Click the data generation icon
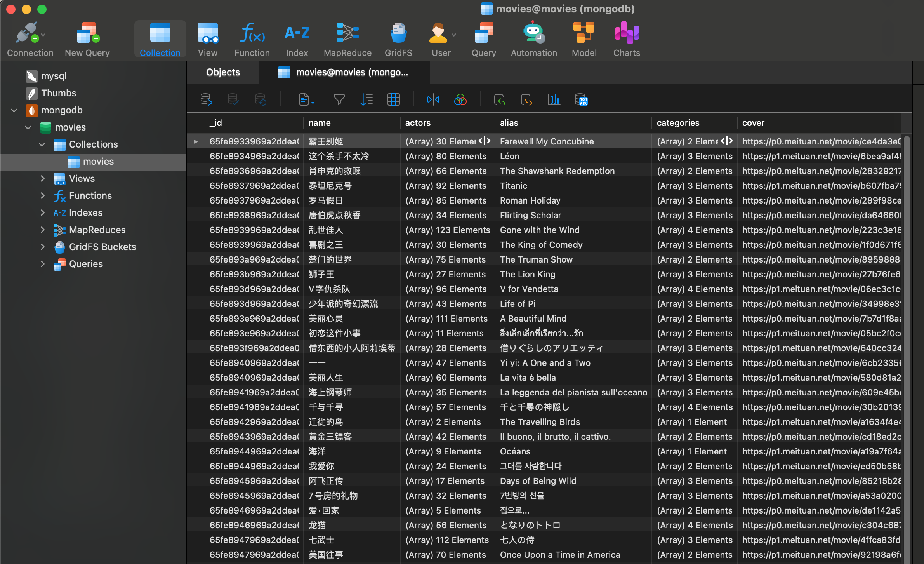This screenshot has height=564, width=924. (581, 100)
